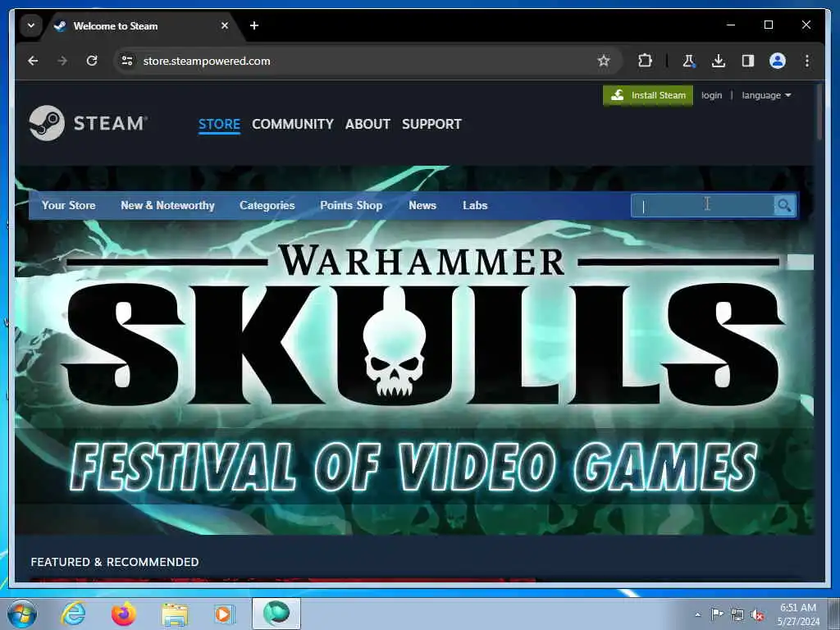Open a new browser tab
Viewport: 840px width, 630px height.
click(254, 25)
